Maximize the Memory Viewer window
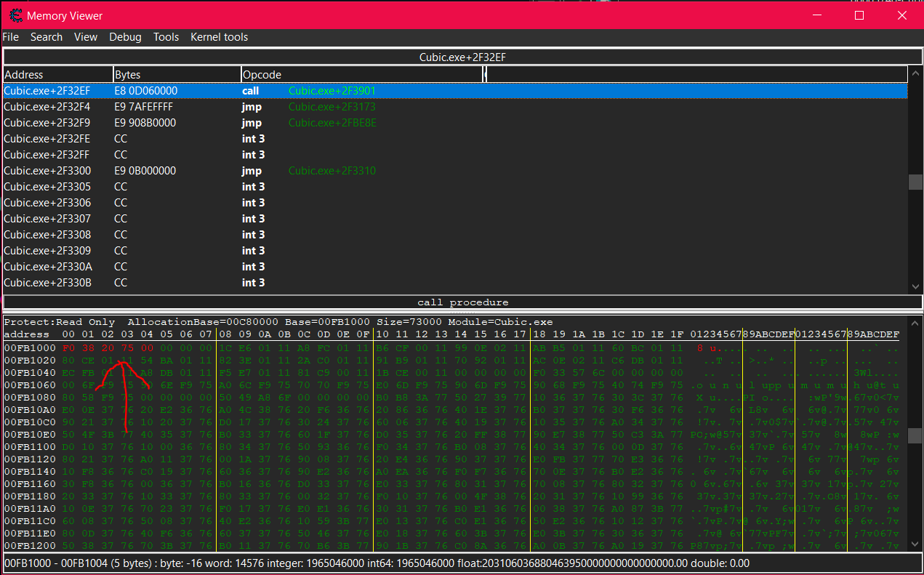Image resolution: width=924 pixels, height=575 pixels. tap(859, 15)
